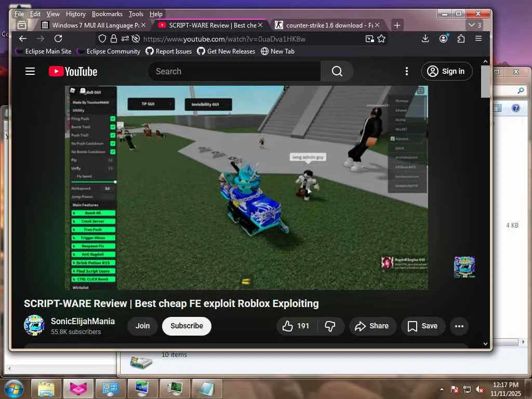
Task: Dislike the video with thumbs down
Action: pos(330,326)
